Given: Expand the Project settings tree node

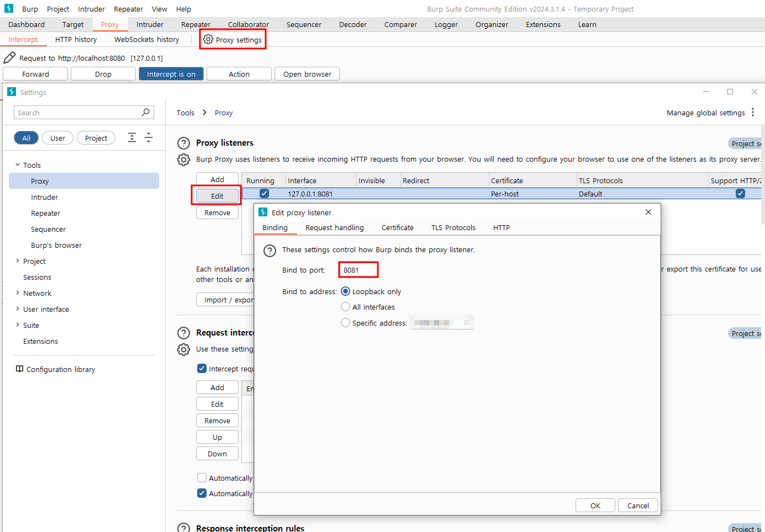Looking at the screenshot, I should [18, 260].
